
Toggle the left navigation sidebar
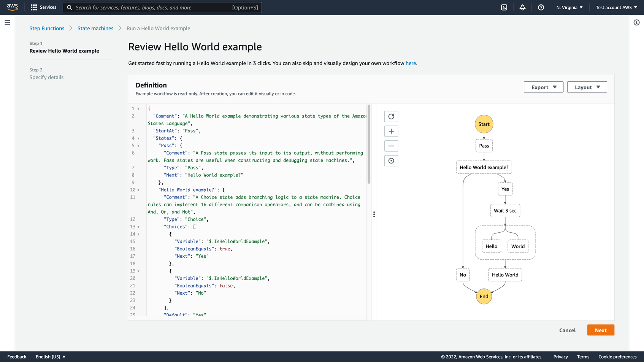click(x=7, y=22)
